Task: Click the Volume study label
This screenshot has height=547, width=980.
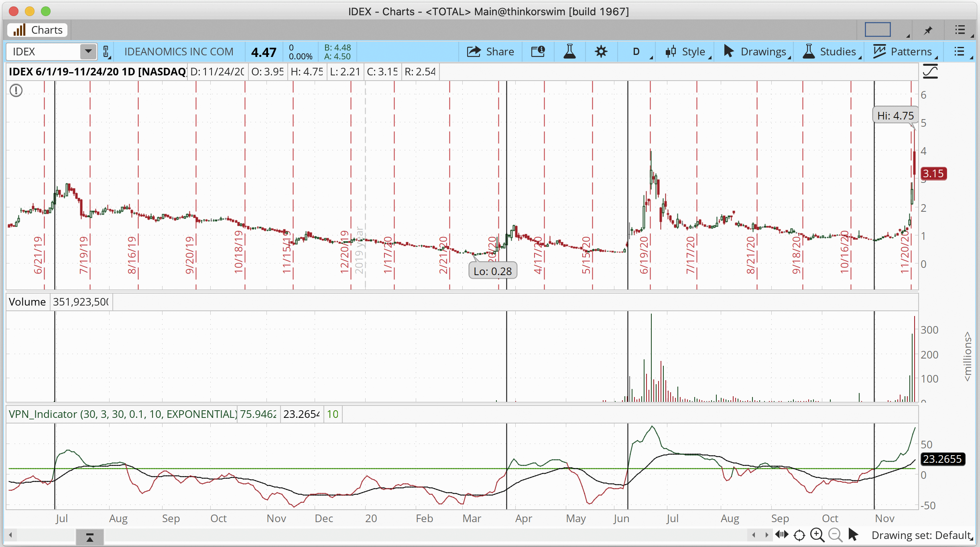Action: pyautogui.click(x=27, y=302)
